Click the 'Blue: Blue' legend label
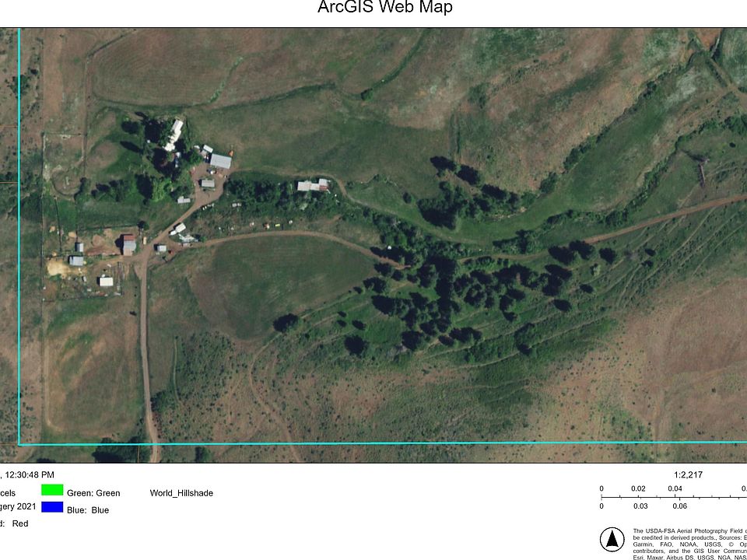The image size is (747, 560). click(88, 510)
